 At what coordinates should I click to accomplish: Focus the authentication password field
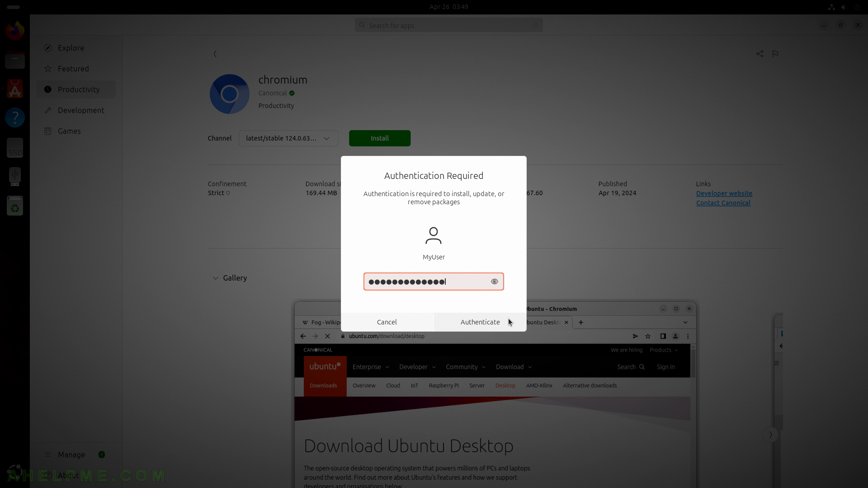434,282
